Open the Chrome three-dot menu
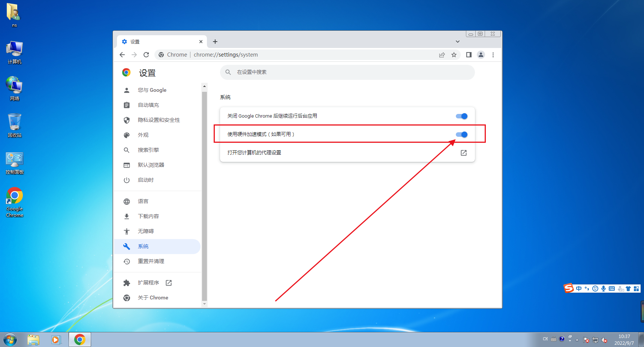 coord(493,55)
